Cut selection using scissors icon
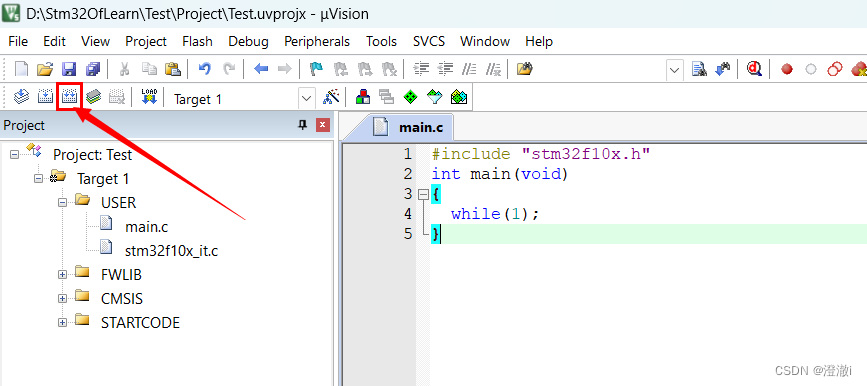The width and height of the screenshot is (867, 386). [124, 69]
